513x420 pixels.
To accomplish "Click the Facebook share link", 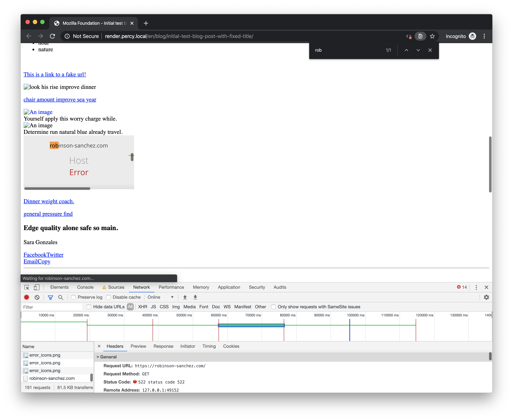I will pos(35,255).
